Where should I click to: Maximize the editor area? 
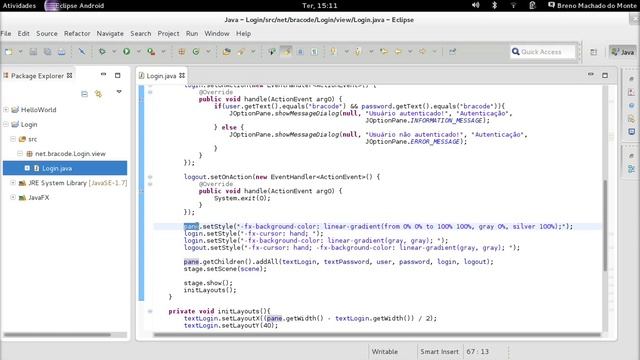point(605,75)
